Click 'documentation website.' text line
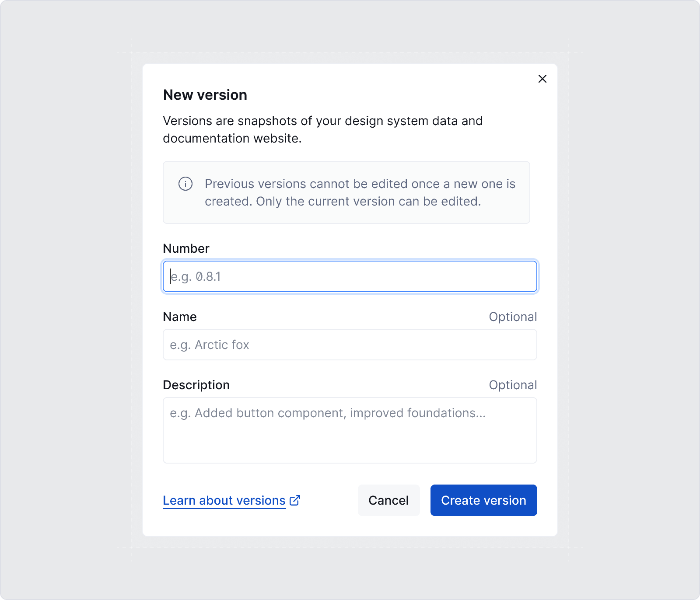700x600 pixels. [232, 138]
